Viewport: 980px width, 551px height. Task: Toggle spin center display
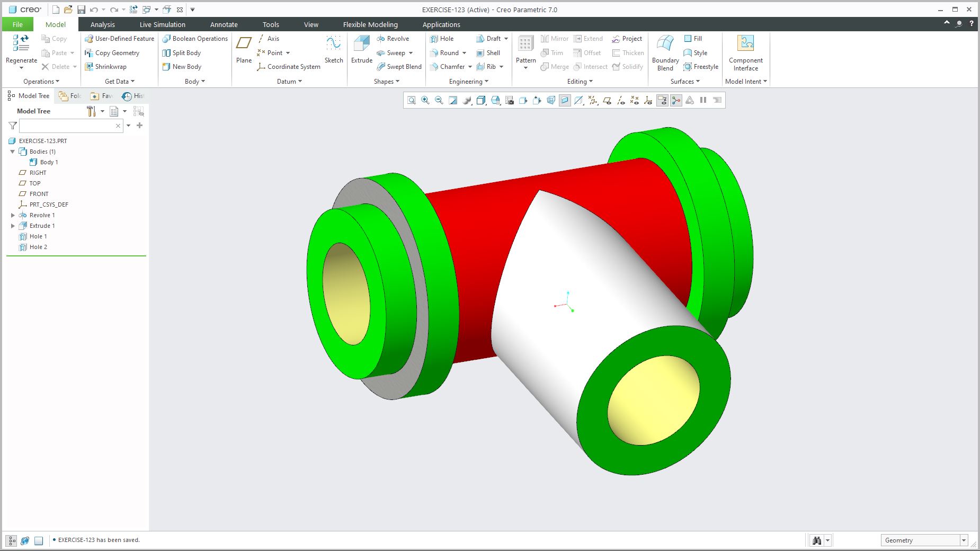pyautogui.click(x=676, y=100)
